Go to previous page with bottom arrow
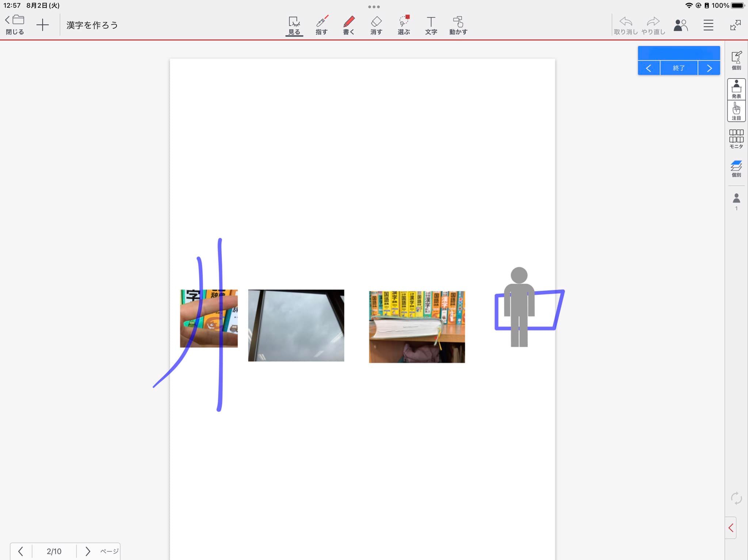This screenshot has width=748, height=560. pyautogui.click(x=21, y=551)
